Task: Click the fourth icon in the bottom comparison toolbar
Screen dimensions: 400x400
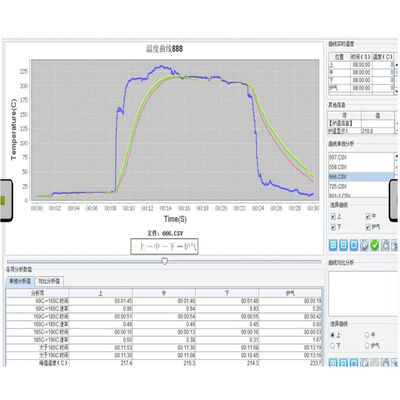Action: 364,363
